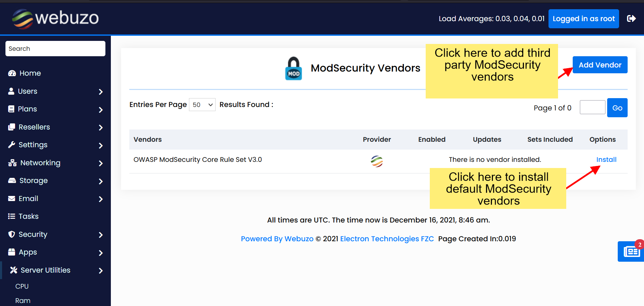The height and width of the screenshot is (306, 644).
Task: Open the Entries Per Page dropdown
Action: [x=202, y=105]
